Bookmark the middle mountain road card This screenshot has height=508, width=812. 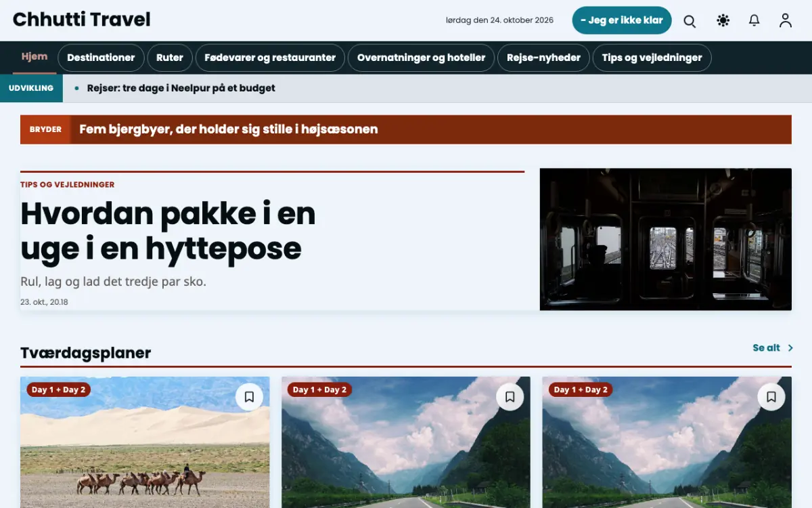pyautogui.click(x=510, y=397)
